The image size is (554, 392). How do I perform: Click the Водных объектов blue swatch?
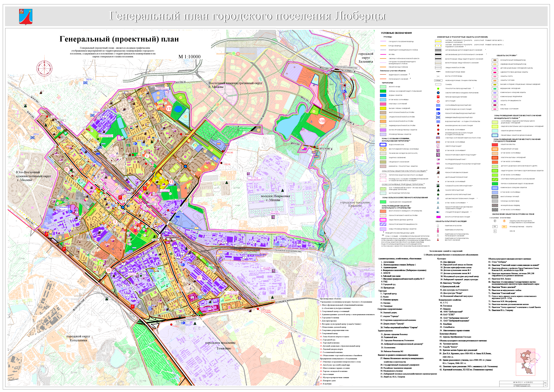pos(383,95)
